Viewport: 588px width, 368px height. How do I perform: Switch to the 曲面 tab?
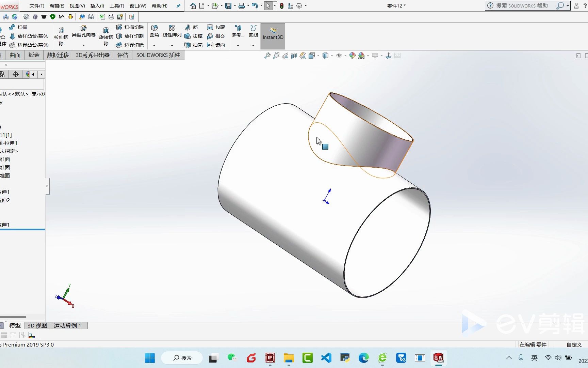[x=15, y=55]
